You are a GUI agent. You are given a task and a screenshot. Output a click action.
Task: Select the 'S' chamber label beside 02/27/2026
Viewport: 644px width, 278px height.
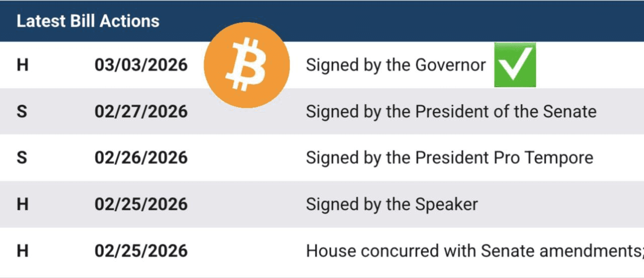coord(22,111)
